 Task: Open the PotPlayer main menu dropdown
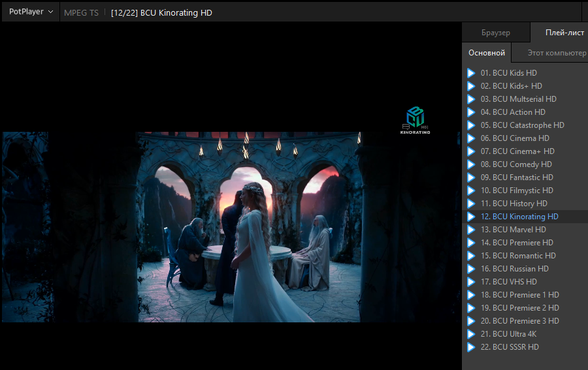31,12
